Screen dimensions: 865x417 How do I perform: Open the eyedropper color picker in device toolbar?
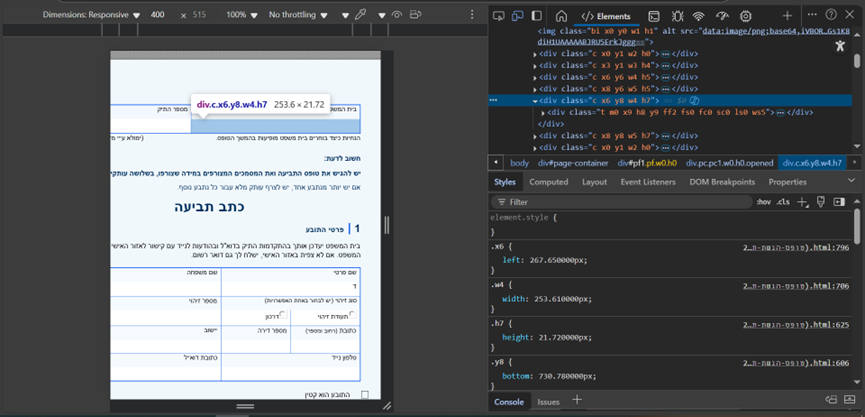(360, 15)
